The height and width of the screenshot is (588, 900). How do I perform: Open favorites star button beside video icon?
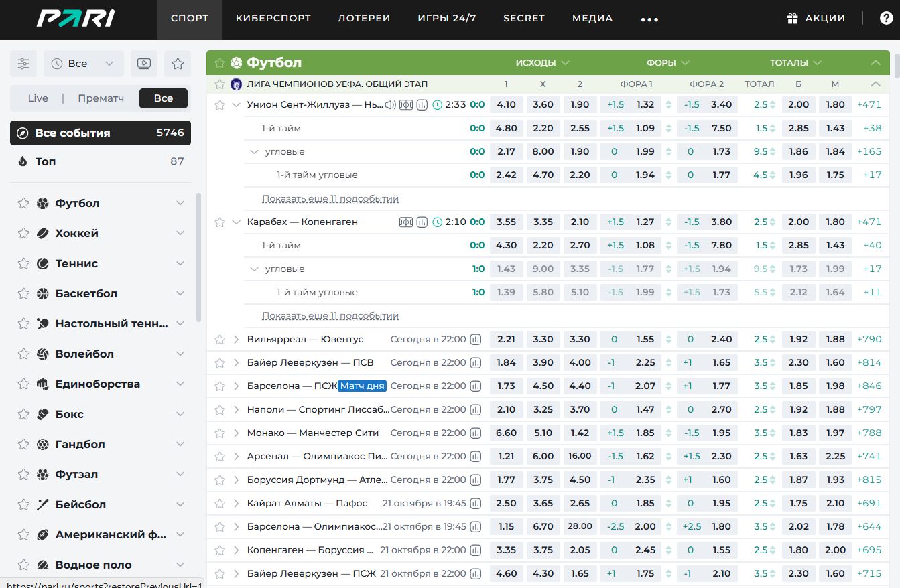[178, 64]
